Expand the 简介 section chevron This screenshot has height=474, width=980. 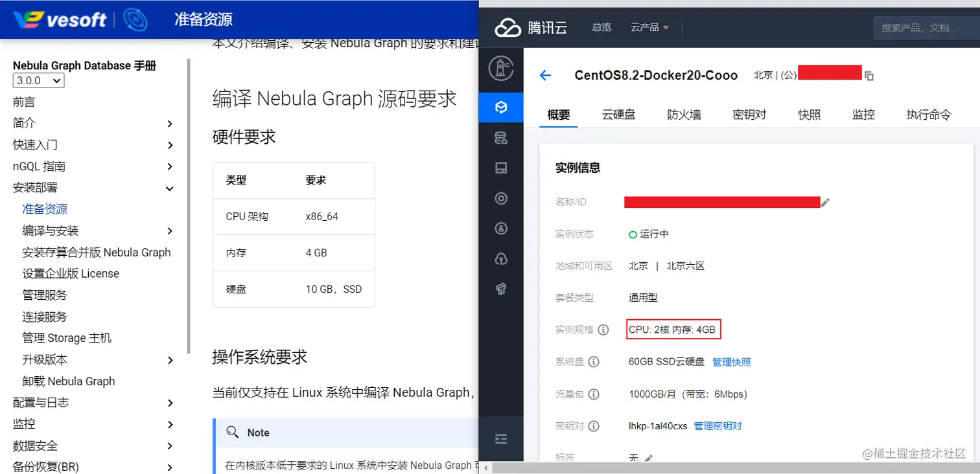coord(170,123)
